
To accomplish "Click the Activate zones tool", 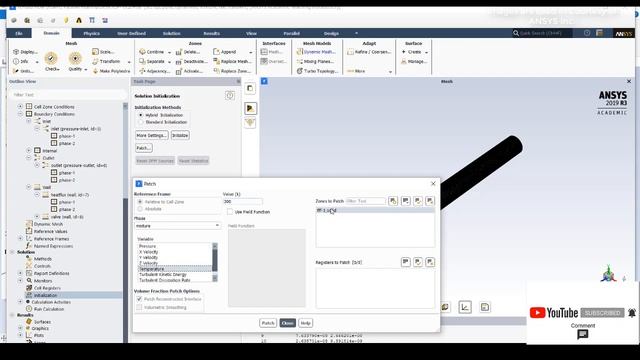I will pyautogui.click(x=189, y=71).
